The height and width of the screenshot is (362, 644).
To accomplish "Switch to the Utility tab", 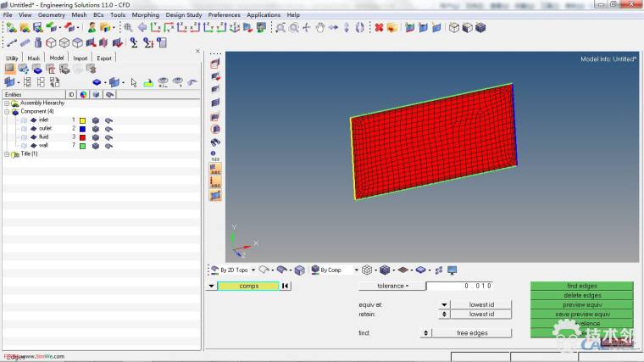I will [12, 58].
